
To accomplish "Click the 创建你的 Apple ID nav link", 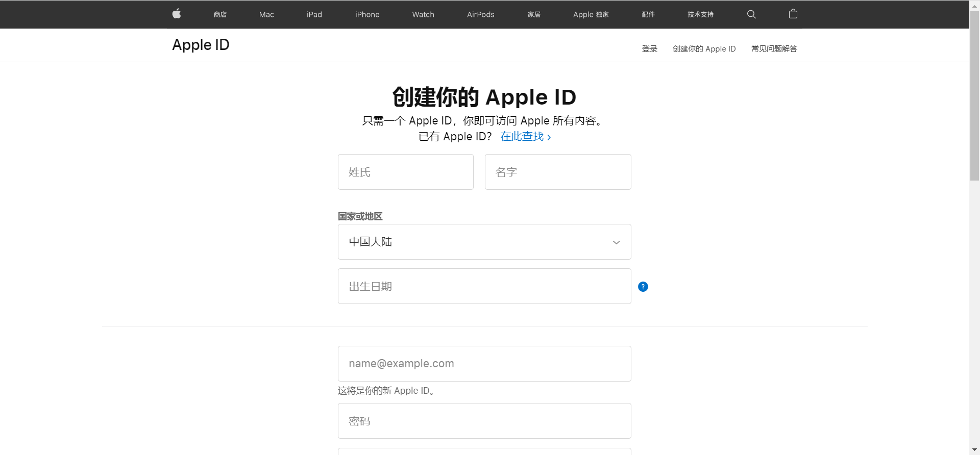I will (704, 49).
